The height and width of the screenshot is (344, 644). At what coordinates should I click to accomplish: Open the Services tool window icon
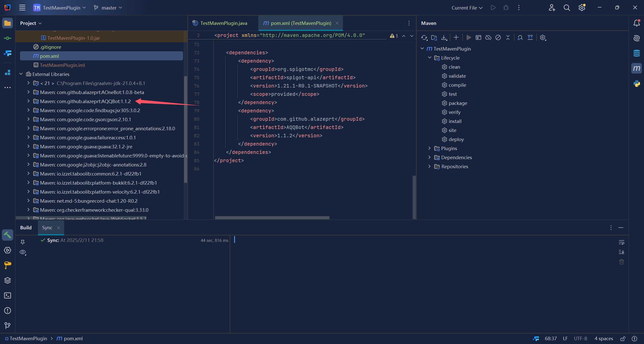pos(8,250)
